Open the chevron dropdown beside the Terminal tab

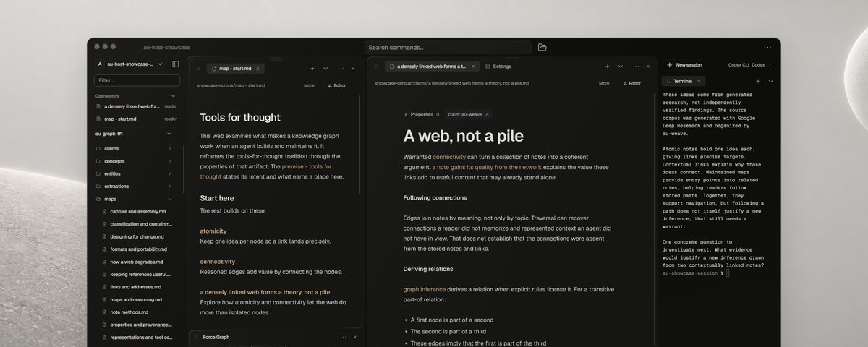770,81
